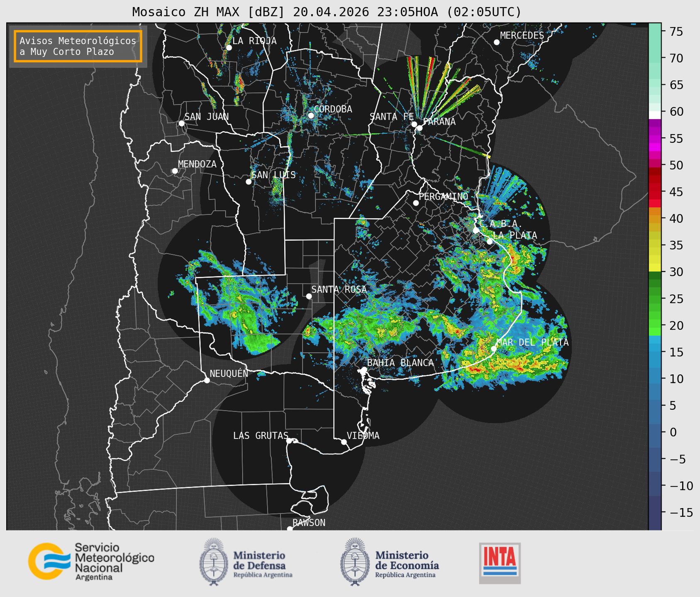Screen dimensions: 700x597
Task: Select the Mendoza city marker dot
Action: click(175, 171)
